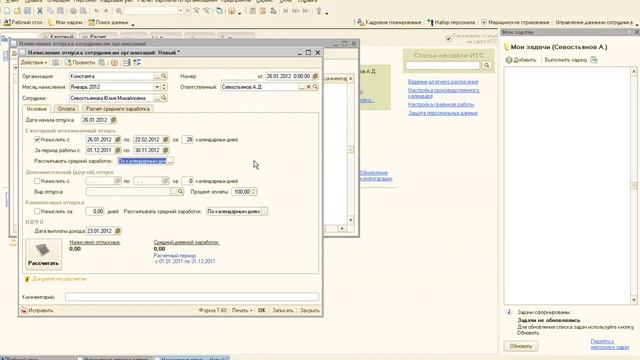Screen dimensions: 640x360
Task: Click the calculator icon in main toolbar
Action: 253,11
